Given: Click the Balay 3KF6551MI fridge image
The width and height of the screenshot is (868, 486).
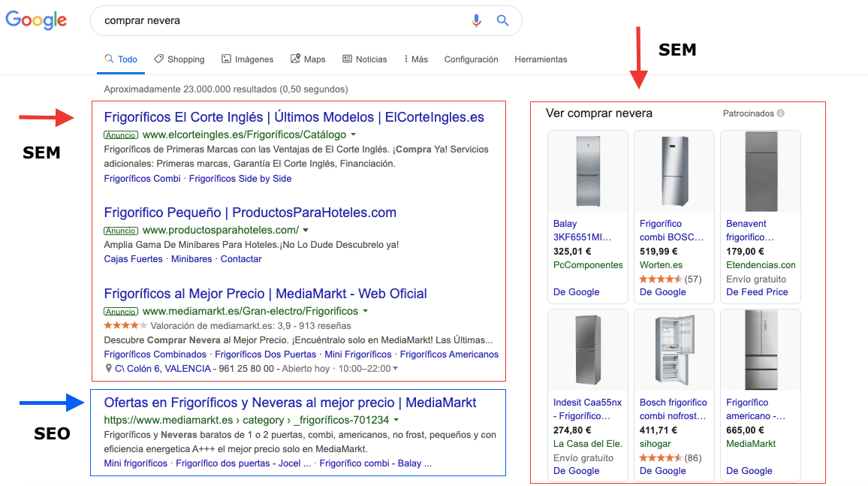Looking at the screenshot, I should click(588, 171).
